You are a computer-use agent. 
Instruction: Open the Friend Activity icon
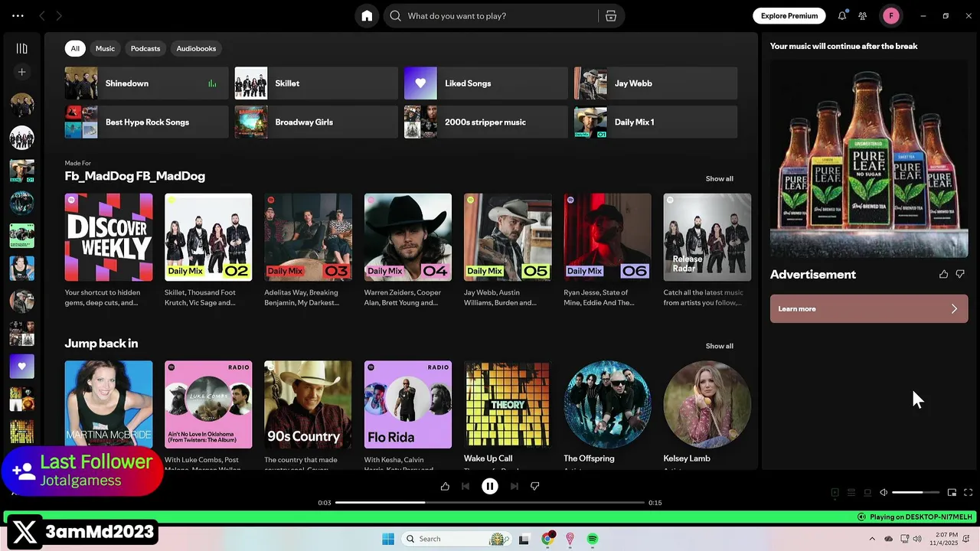[863, 15]
